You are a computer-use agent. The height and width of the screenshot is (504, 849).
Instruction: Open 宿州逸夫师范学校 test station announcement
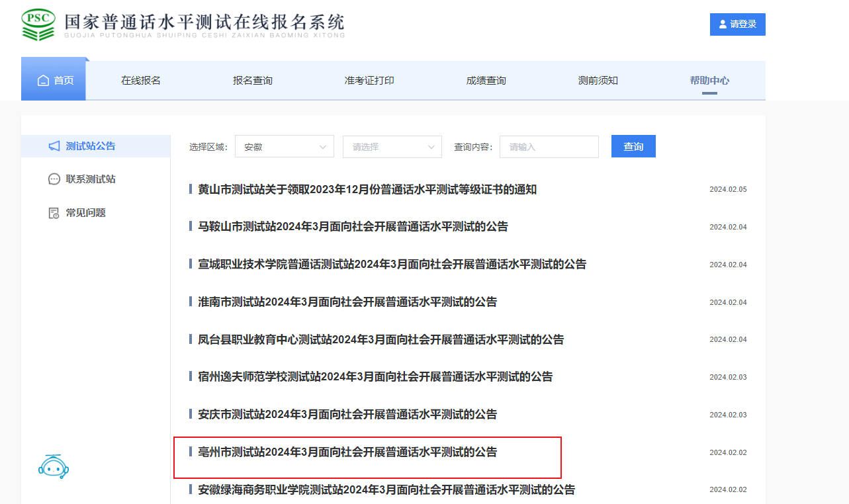coord(375,377)
